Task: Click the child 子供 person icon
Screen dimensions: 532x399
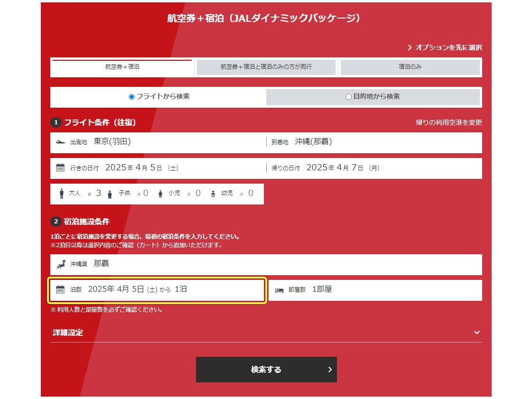Action: click(110, 194)
